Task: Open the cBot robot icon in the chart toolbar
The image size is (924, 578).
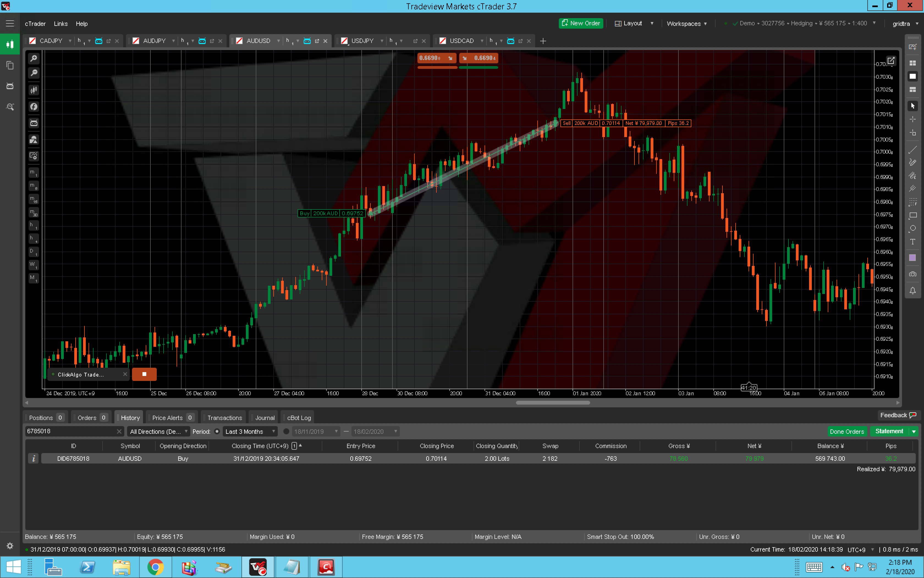Action: pyautogui.click(x=34, y=123)
